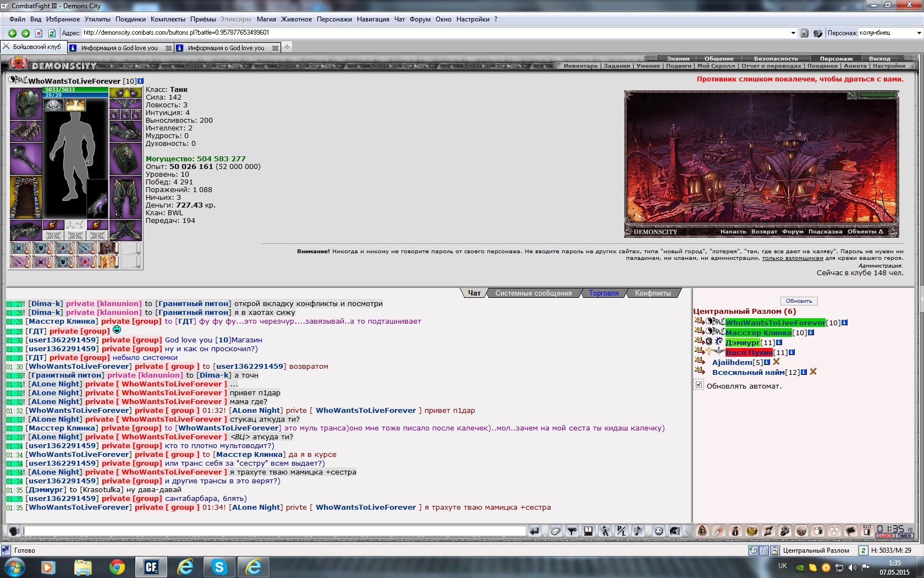This screenshot has height=578, width=924.
Task: Click the blue 29/29 mana bar
Action: click(76, 95)
